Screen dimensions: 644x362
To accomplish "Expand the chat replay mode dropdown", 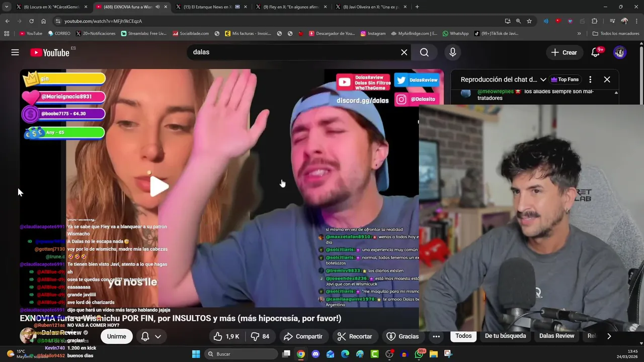I will [504, 79].
